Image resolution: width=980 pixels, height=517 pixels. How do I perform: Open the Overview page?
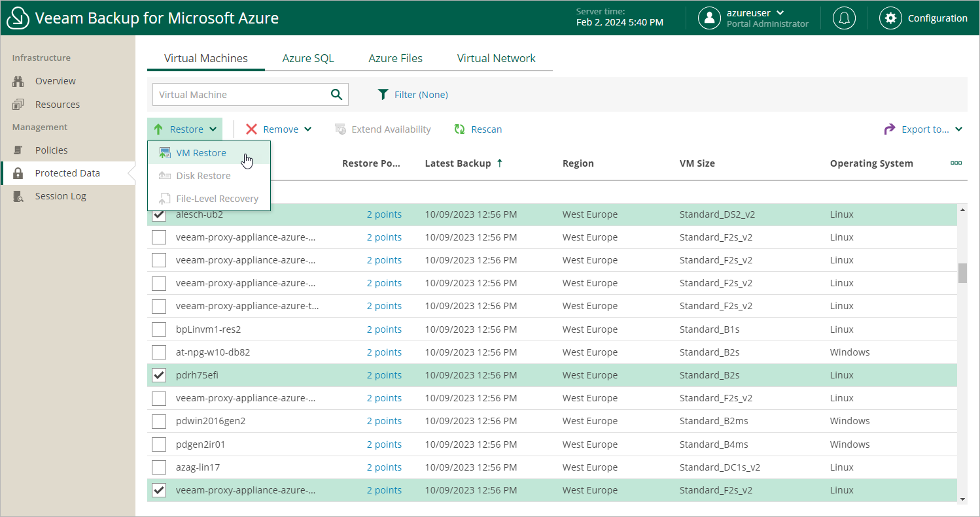tap(56, 81)
